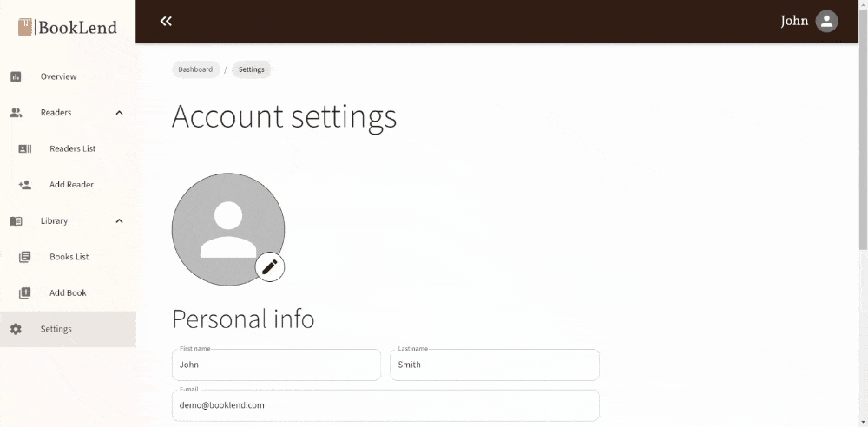Click the Settings gear icon

click(16, 329)
